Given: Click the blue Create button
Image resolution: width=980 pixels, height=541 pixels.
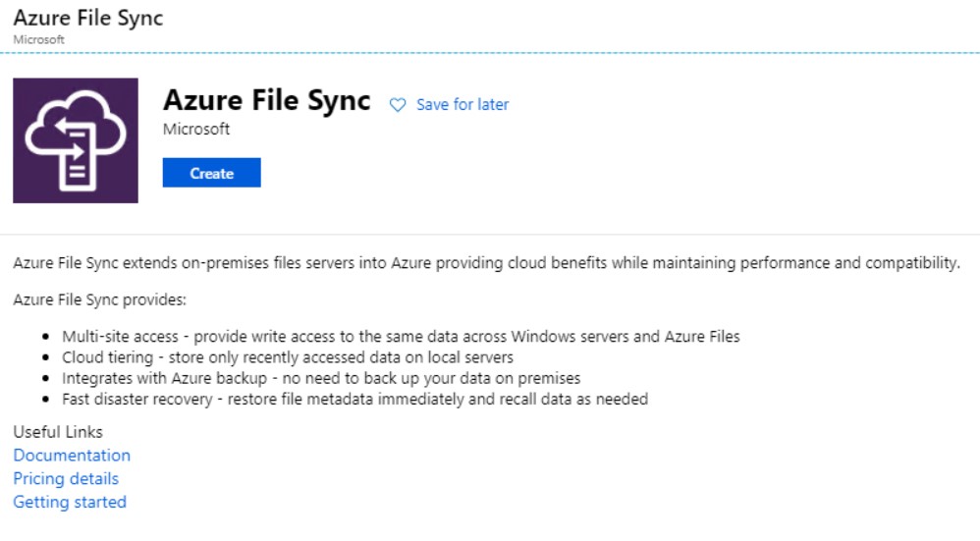Looking at the screenshot, I should (212, 173).
